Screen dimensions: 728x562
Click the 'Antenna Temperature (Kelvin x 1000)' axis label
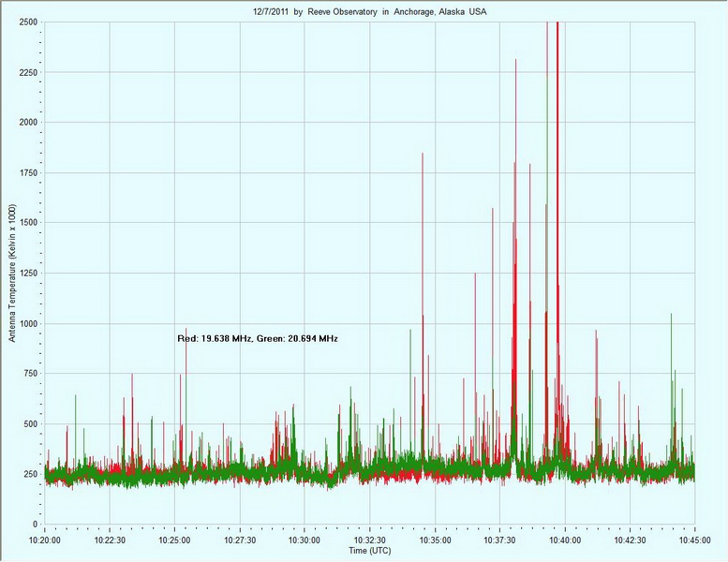[12, 274]
